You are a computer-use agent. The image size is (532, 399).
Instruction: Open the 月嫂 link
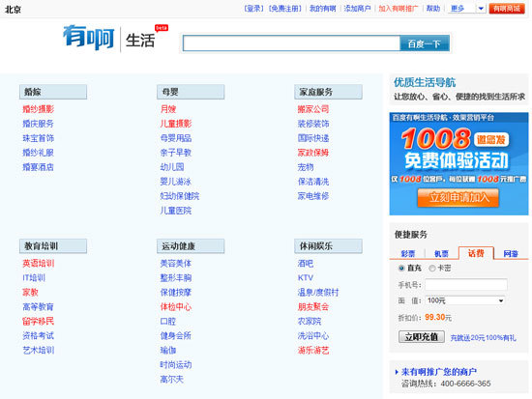point(168,109)
